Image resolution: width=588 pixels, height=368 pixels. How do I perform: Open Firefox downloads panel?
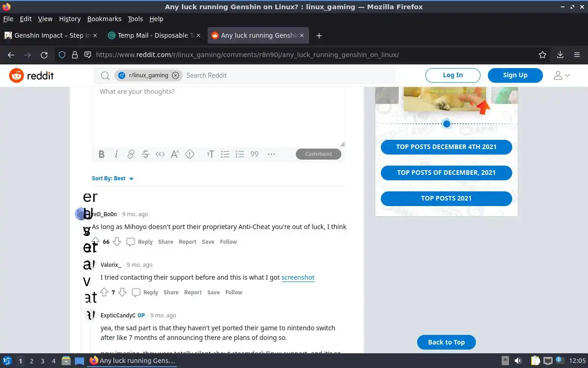click(560, 55)
